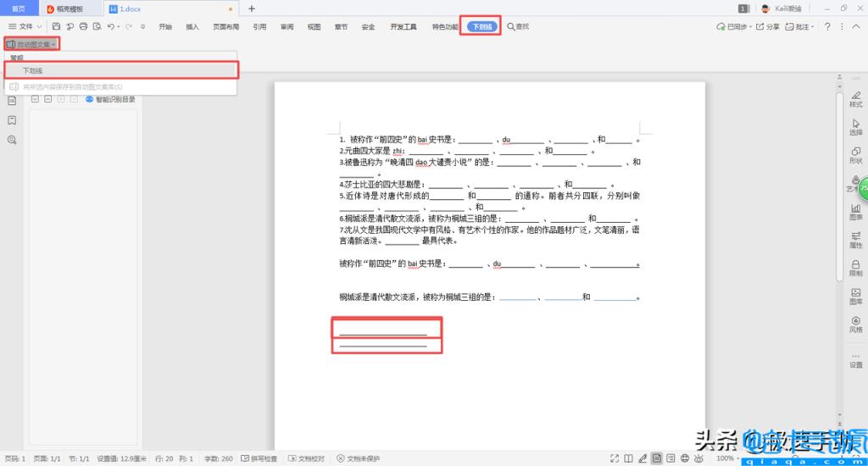868x466 pixels.
Task: Open the 限制 restrict editing pane
Action: [856, 269]
